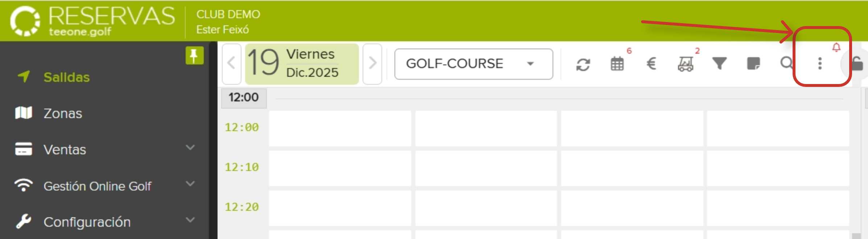
Task: Select Salidas in the sidebar
Action: [x=66, y=77]
